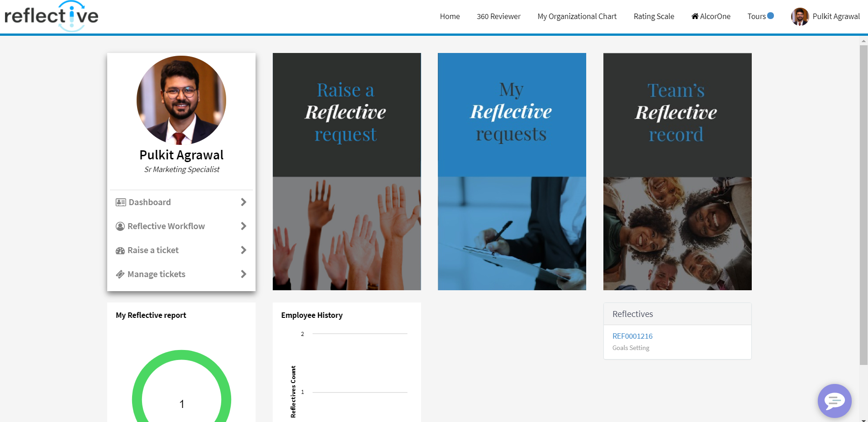Expand the Raise a ticket chevron
868x422 pixels.
tap(243, 250)
